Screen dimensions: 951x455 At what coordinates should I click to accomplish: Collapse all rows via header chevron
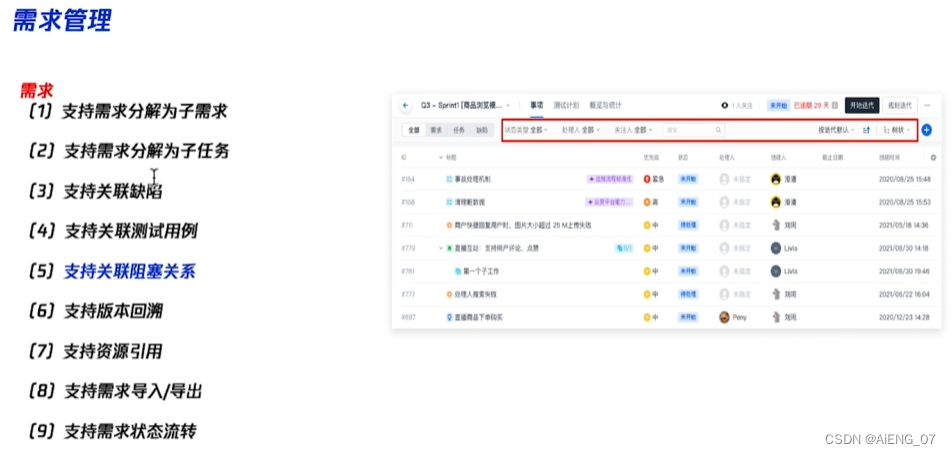pyautogui.click(x=441, y=158)
